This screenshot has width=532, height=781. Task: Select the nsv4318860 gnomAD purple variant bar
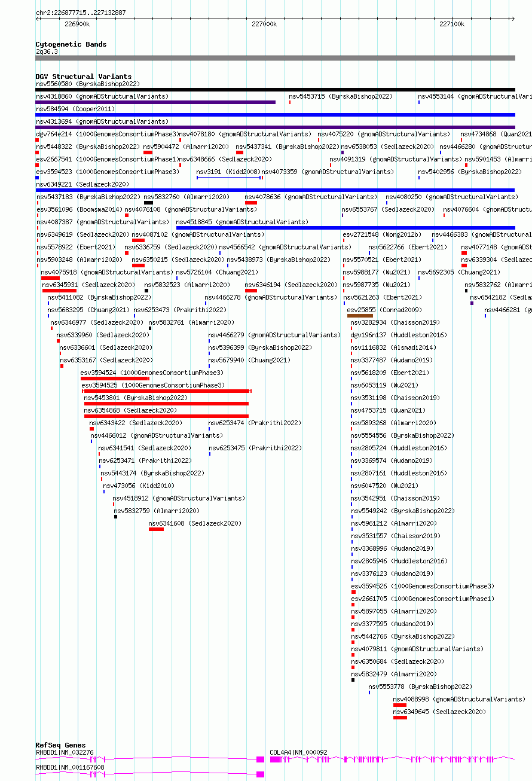155,102
